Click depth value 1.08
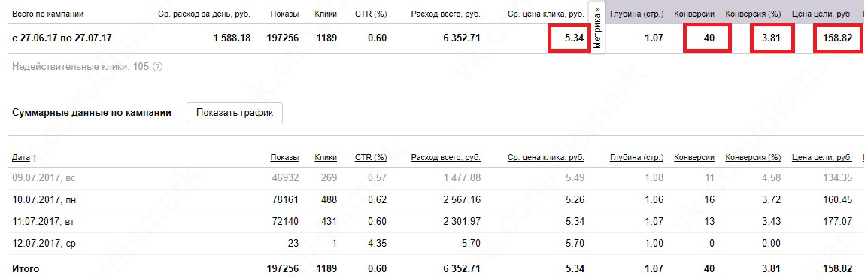 tap(655, 178)
